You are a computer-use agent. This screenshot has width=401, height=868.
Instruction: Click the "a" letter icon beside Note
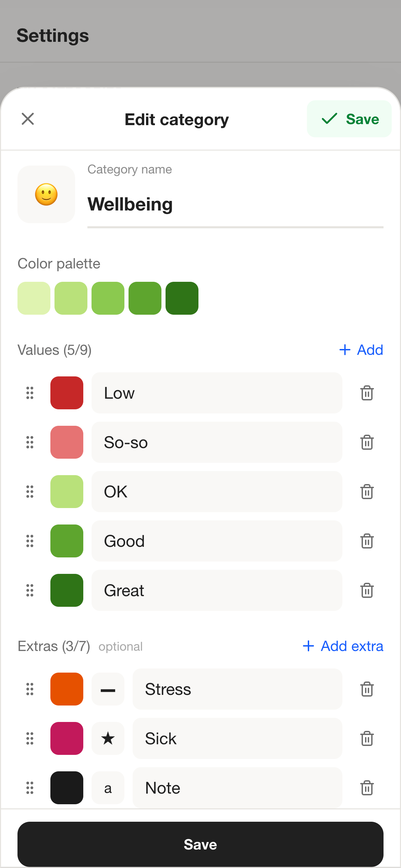(108, 788)
